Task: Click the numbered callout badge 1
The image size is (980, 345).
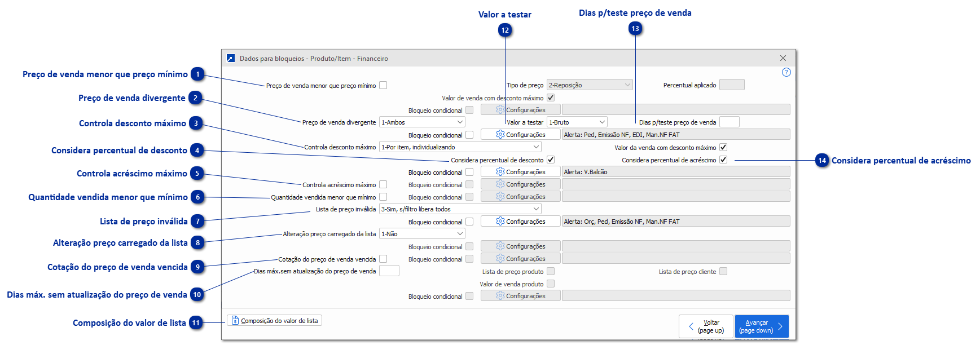Action: pyautogui.click(x=197, y=74)
